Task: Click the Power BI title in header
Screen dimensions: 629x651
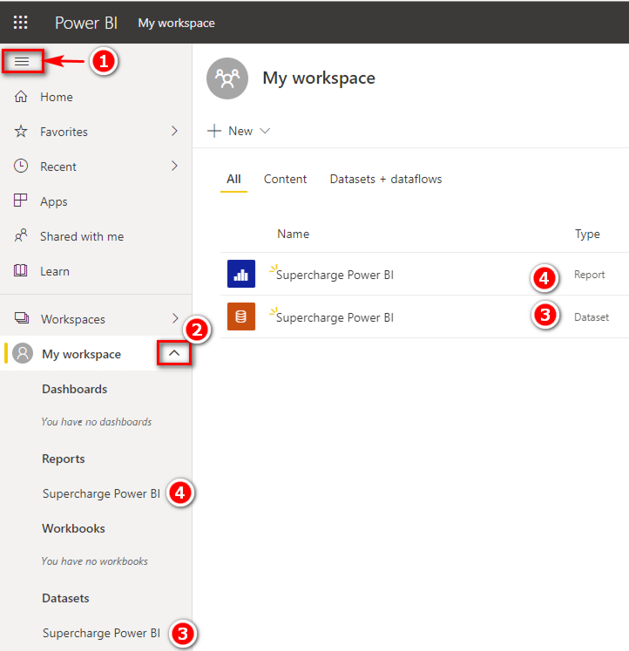Action: 86,23
